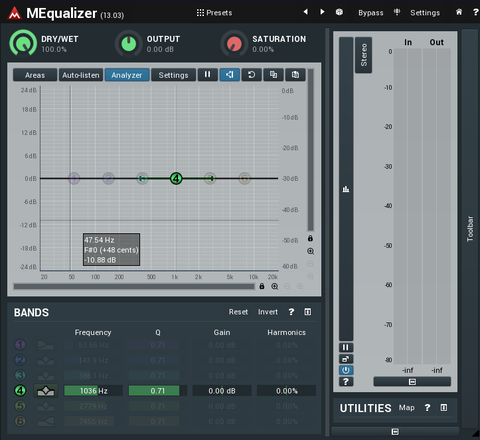Click the paste icon in graph toolbar
The image size is (480, 440).
point(295,75)
